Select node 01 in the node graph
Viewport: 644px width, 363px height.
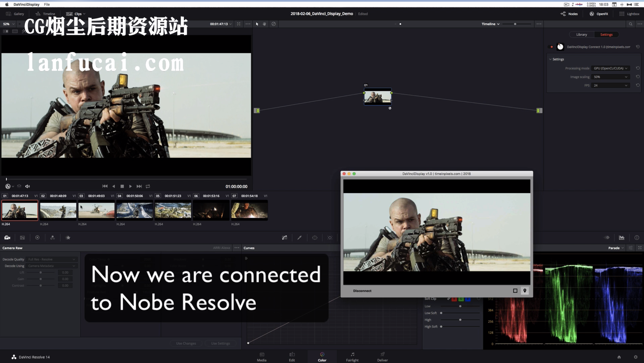[x=378, y=97]
